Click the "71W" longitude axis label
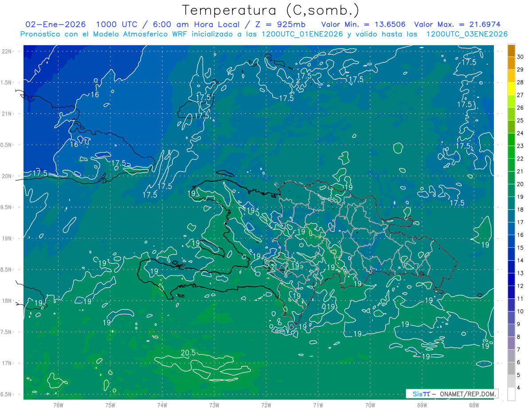 [318, 404]
